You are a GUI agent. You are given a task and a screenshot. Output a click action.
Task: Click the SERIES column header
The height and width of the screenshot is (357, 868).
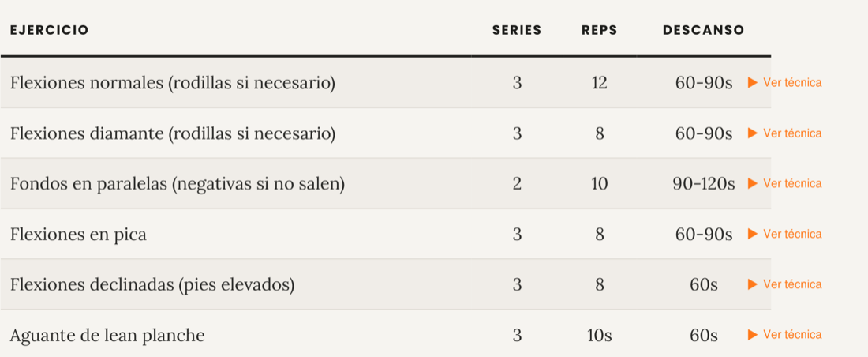[517, 30]
